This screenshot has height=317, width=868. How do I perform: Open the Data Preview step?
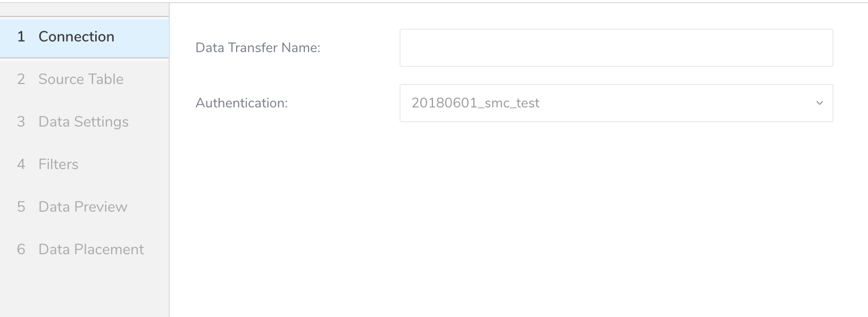point(82,207)
